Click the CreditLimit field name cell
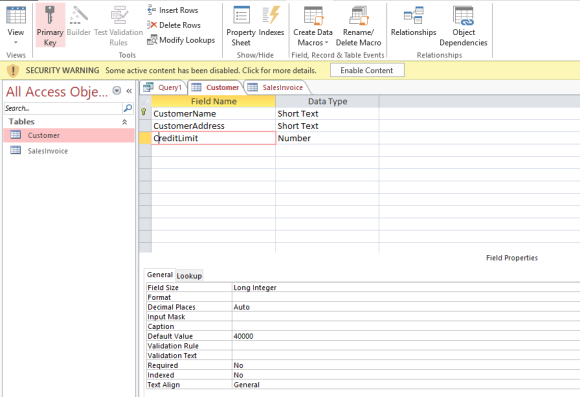 click(213, 138)
